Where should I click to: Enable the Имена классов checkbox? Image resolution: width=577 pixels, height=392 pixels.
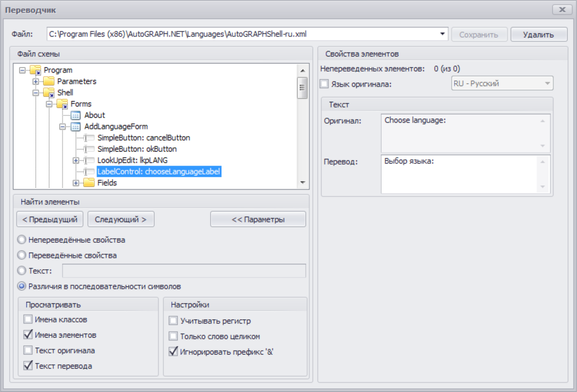(x=28, y=319)
